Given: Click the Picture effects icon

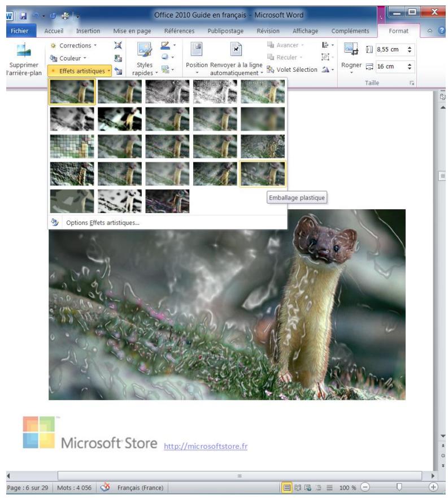Looking at the screenshot, I should (x=165, y=57).
